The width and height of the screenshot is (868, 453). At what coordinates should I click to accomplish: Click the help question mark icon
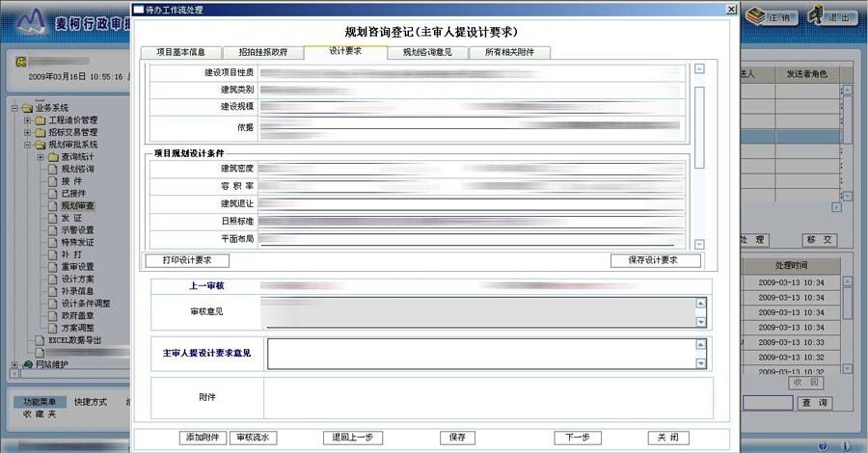click(822, 446)
